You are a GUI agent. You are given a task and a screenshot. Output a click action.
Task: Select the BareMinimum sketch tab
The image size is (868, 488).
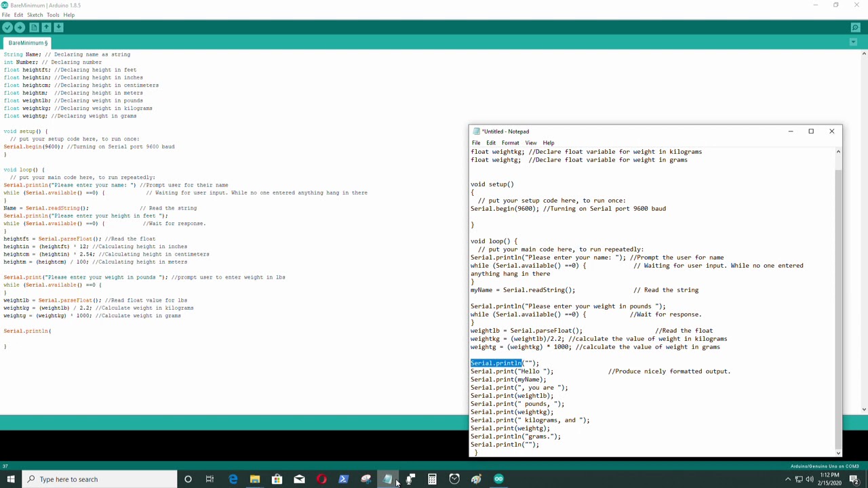(x=28, y=43)
